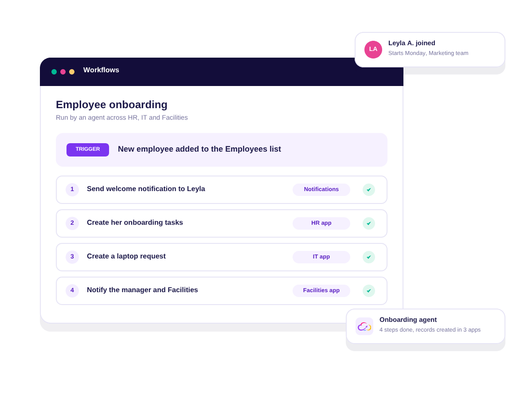
Task: Click the checkmark for Create a laptop request
Action: click(369, 257)
